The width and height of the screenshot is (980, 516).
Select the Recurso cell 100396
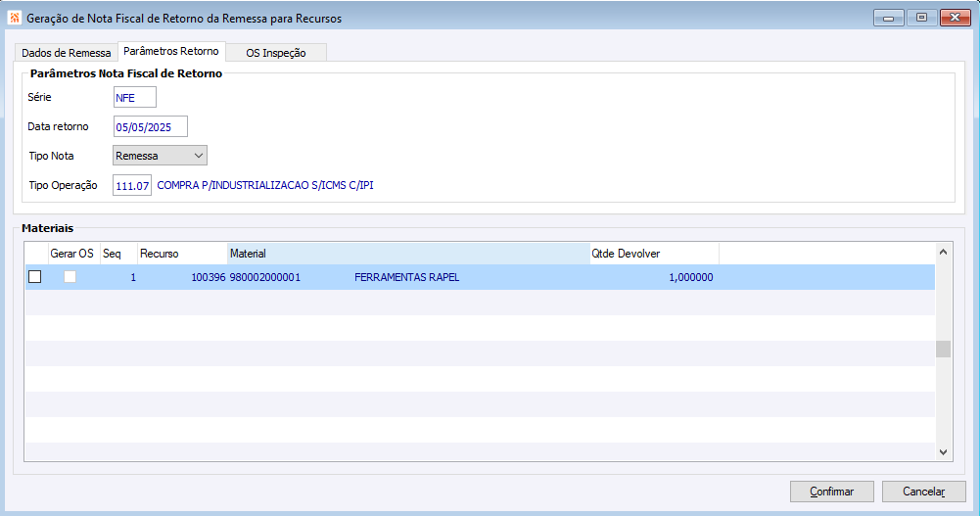click(209, 277)
